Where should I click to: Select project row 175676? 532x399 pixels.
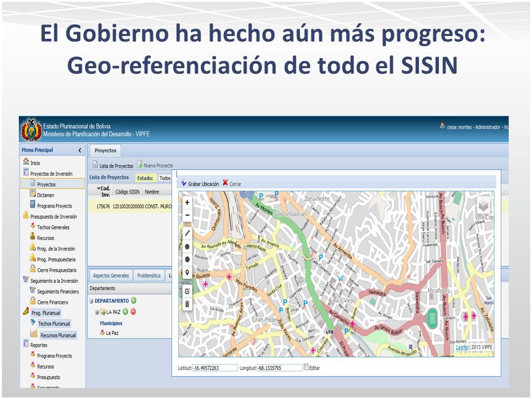pos(130,206)
